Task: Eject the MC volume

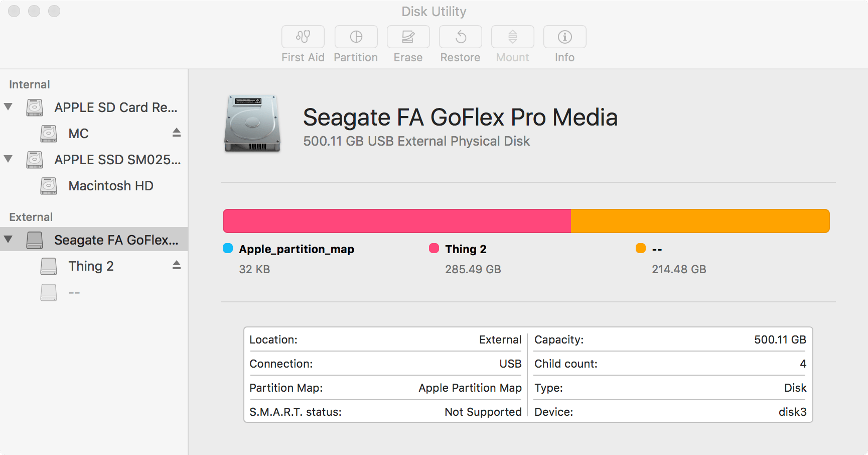Action: tap(176, 133)
